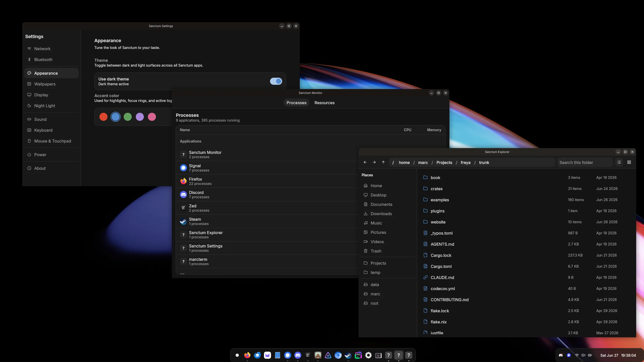The image size is (644, 362).
Task: Open Steam from the dock
Action: [x=348, y=355]
